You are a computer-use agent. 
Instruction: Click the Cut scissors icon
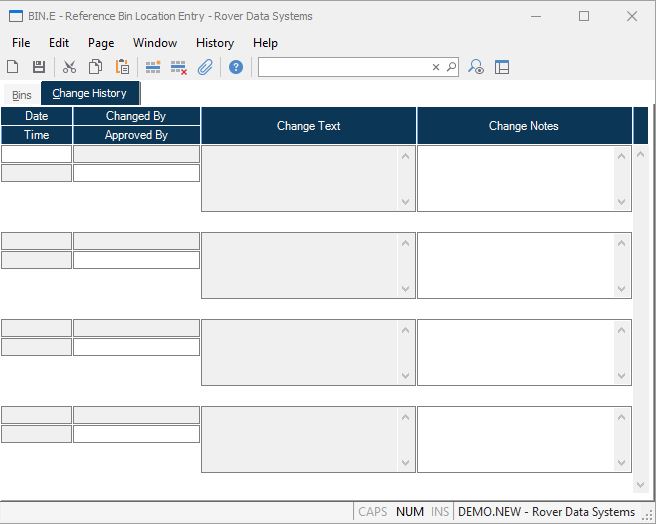tap(69, 67)
